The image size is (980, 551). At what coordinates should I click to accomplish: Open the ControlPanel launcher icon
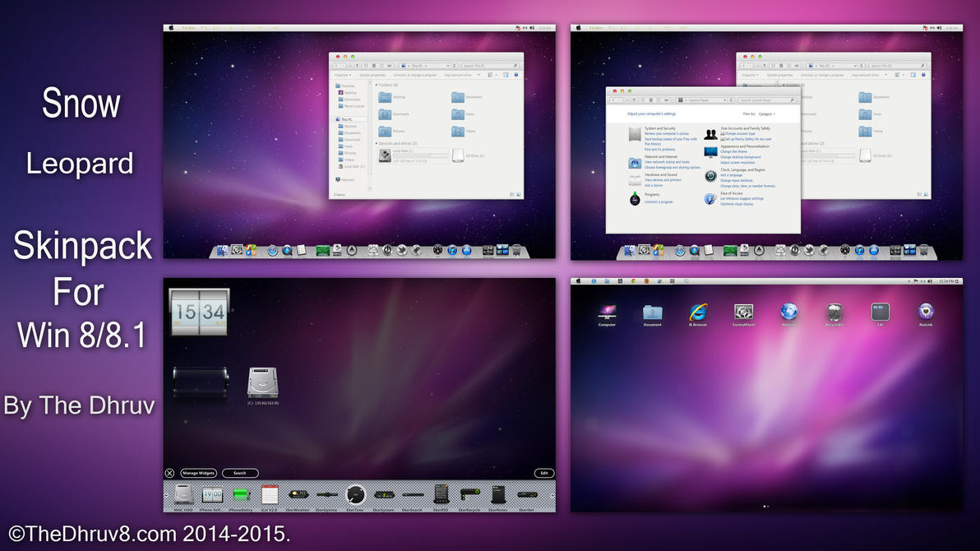(x=743, y=313)
